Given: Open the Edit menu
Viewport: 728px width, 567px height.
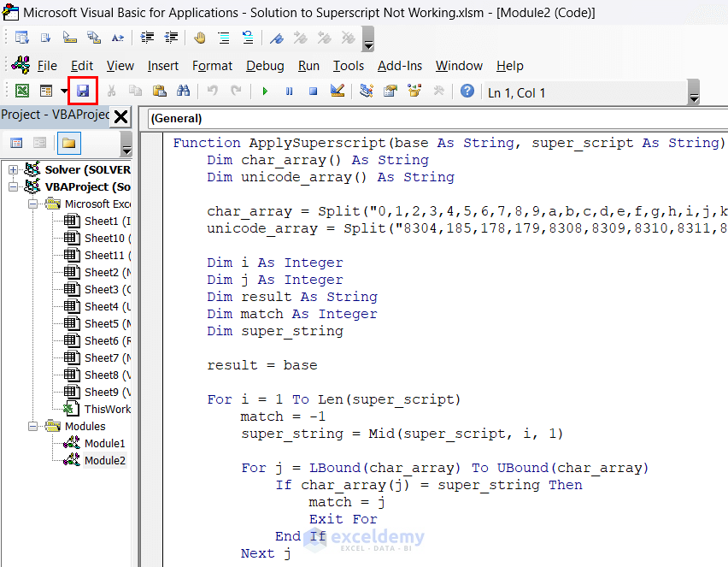Looking at the screenshot, I should [82, 66].
